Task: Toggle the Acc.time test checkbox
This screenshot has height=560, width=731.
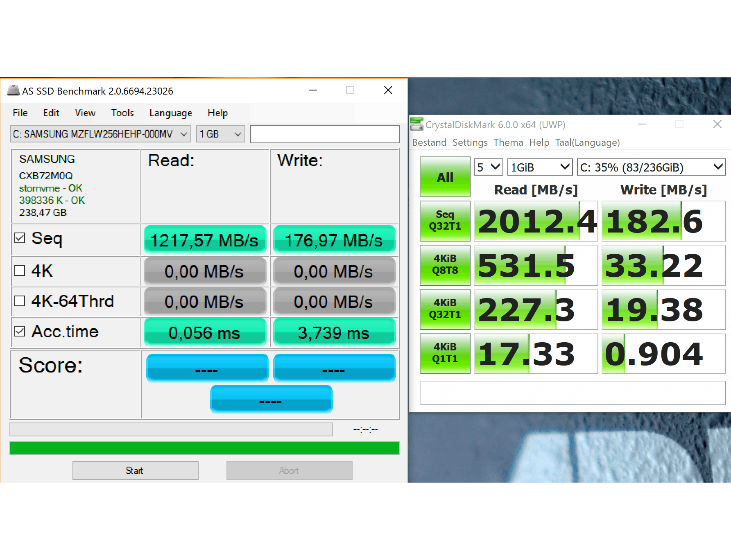Action: [20, 331]
